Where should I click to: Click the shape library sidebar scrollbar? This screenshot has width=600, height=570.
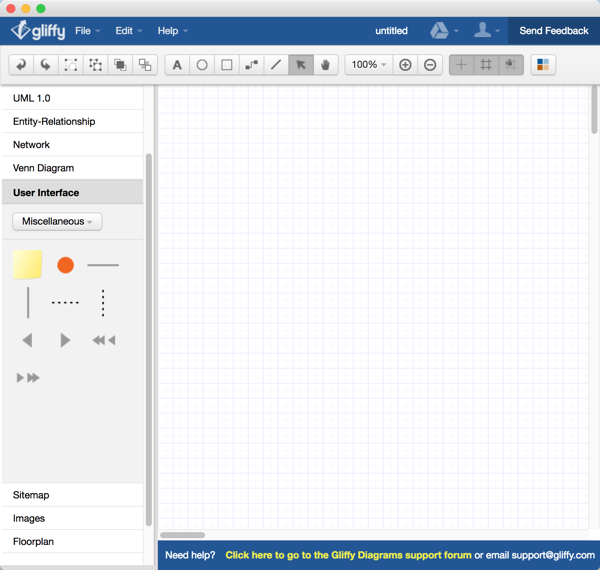(x=149, y=340)
